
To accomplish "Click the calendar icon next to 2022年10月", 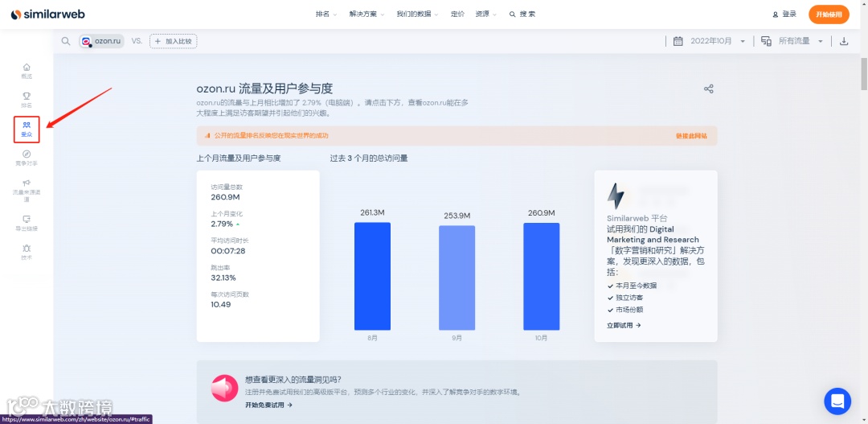I will point(678,41).
